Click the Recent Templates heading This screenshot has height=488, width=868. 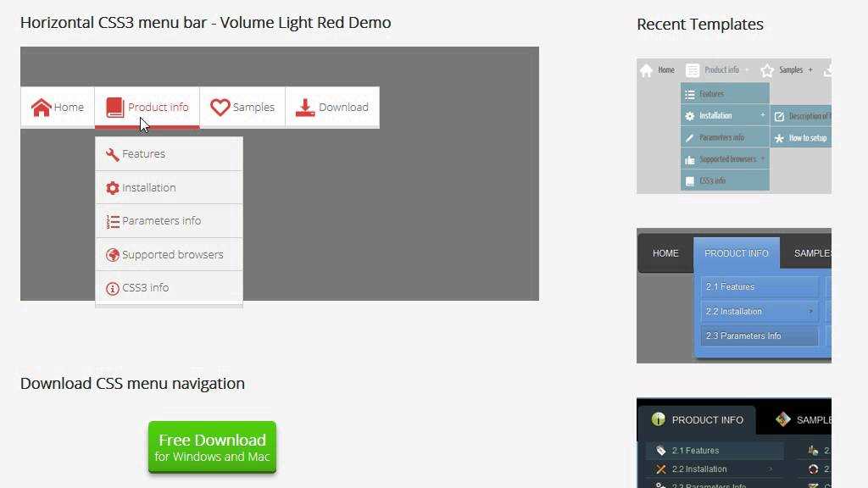(x=699, y=25)
